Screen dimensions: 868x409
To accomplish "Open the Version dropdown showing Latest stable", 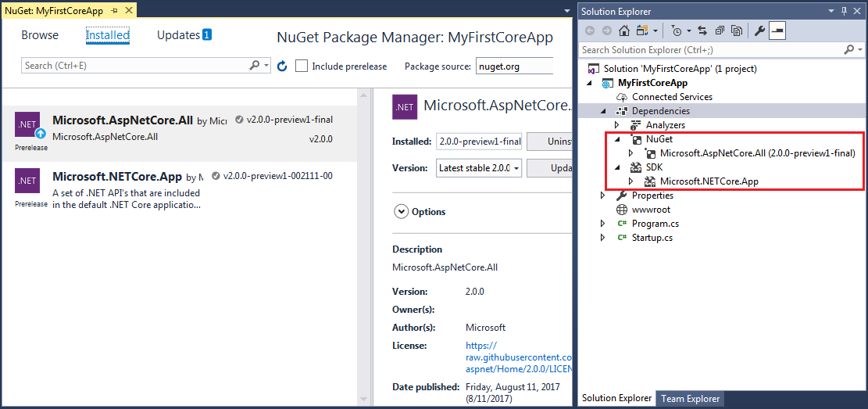I will tap(479, 167).
